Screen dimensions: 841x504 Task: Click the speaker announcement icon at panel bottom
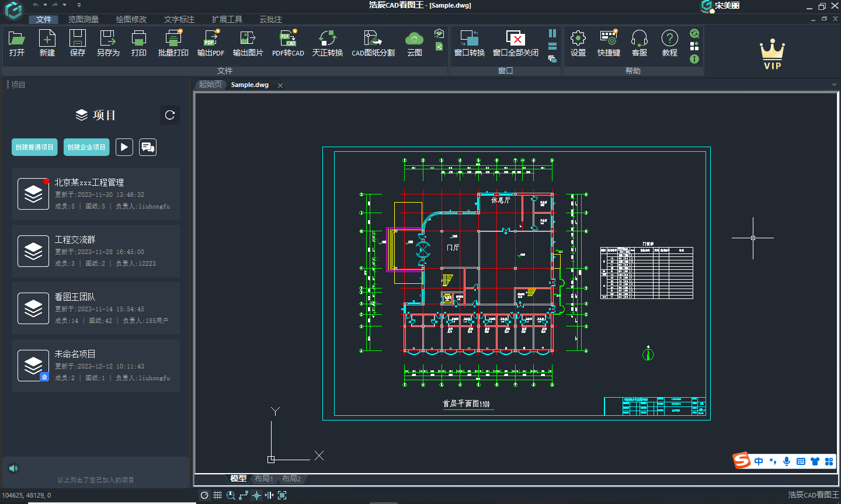coord(13,468)
